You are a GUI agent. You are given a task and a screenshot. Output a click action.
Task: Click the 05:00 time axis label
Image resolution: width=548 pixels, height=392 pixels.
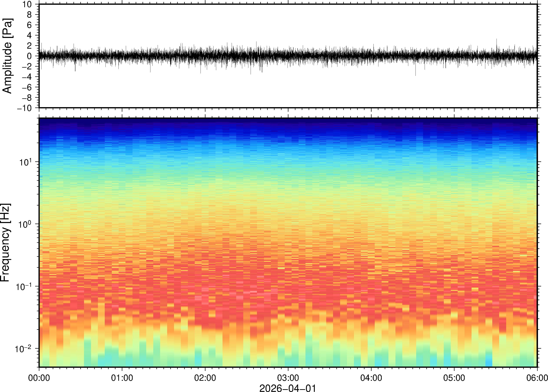tap(454, 378)
